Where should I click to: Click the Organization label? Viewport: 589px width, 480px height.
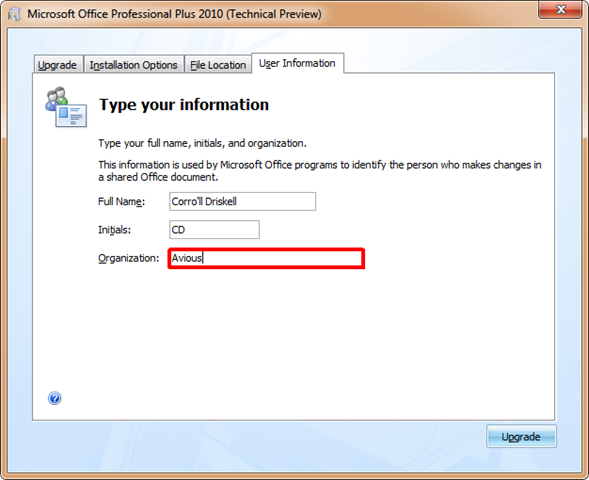click(x=128, y=258)
